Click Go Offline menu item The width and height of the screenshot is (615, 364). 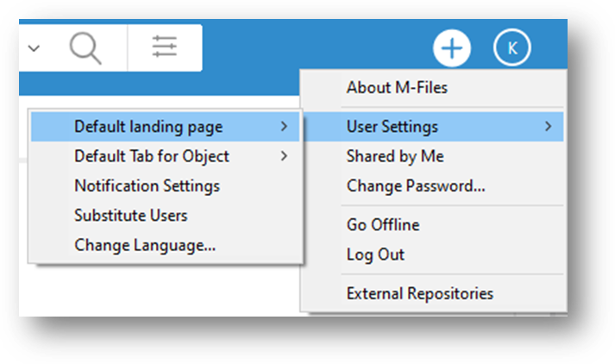(433, 225)
